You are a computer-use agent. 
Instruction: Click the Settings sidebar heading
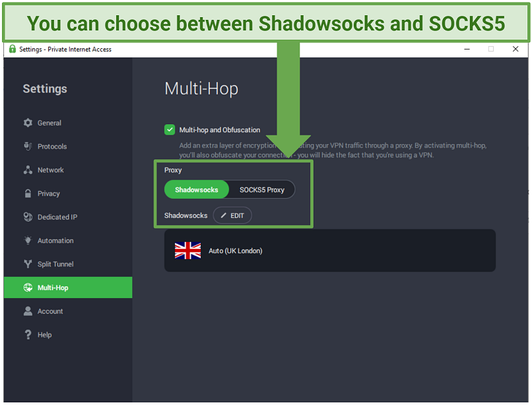[45, 89]
